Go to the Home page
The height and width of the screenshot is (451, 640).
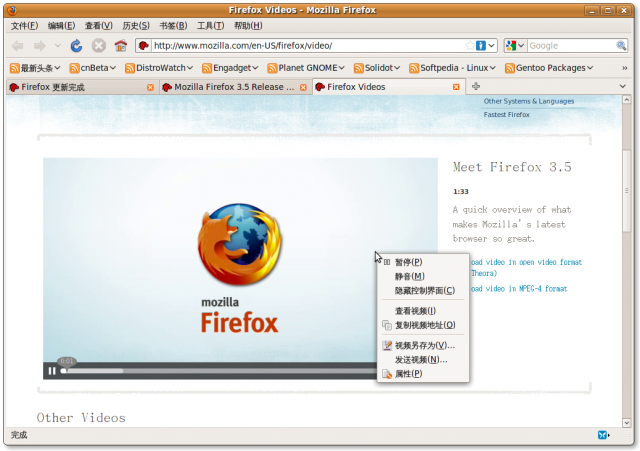[120, 46]
